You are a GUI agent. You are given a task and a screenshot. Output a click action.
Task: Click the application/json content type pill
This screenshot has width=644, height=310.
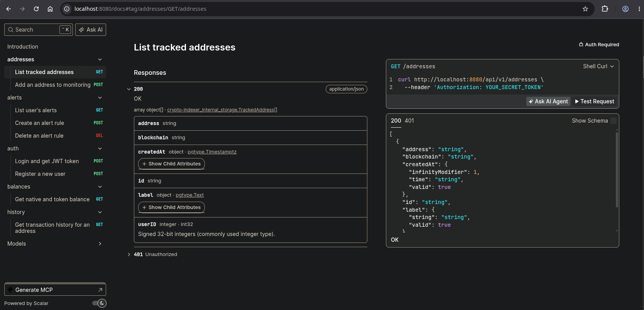point(347,89)
